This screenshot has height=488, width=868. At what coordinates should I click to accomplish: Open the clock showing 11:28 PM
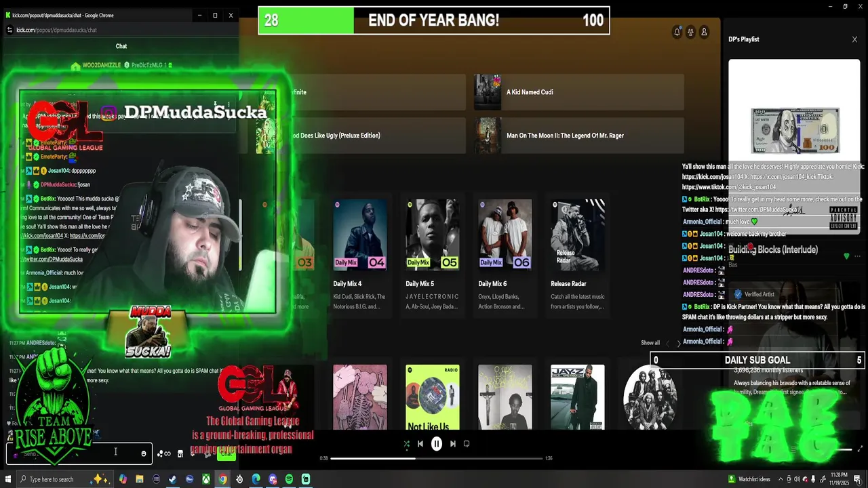840,479
